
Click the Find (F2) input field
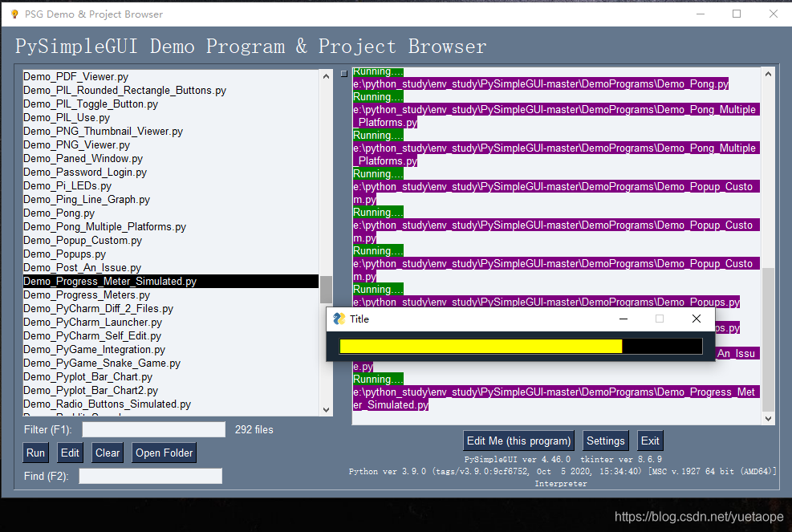tap(151, 476)
